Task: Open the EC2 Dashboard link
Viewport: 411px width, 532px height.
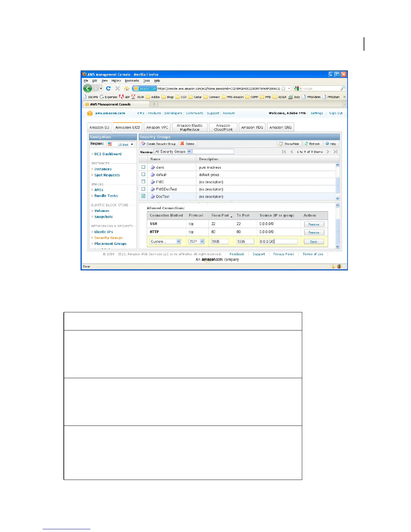Action: click(108, 154)
